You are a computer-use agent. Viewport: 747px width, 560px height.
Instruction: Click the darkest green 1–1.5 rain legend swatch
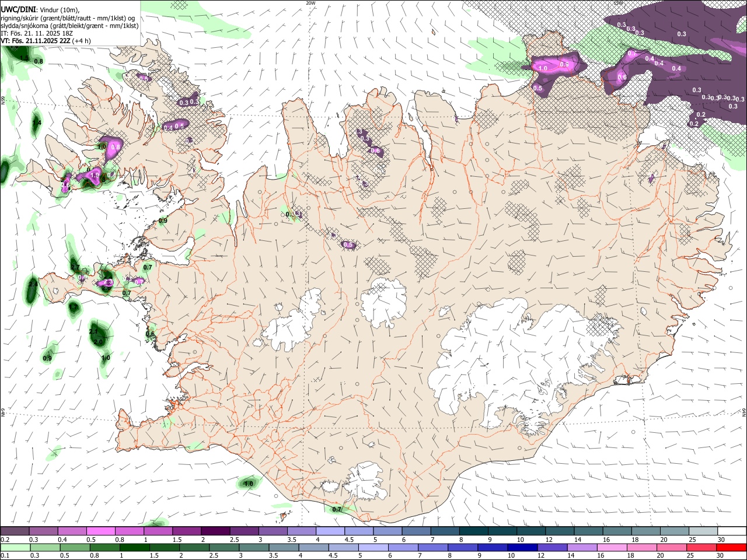134,548
